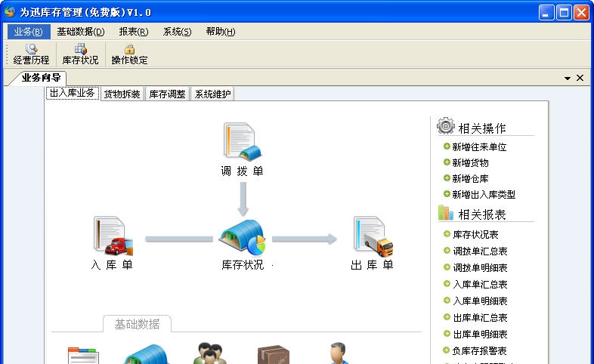Open the 入库单汇总表 report link
594x364 pixels.
[480, 285]
